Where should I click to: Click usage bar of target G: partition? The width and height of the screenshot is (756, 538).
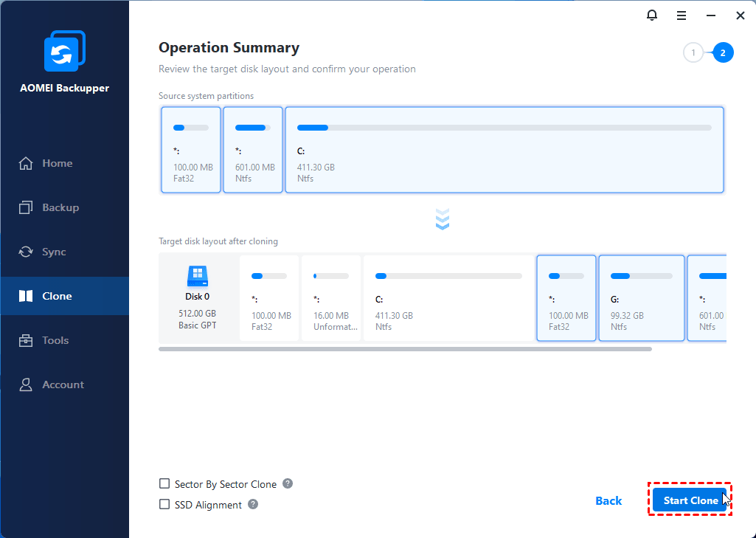641,276
